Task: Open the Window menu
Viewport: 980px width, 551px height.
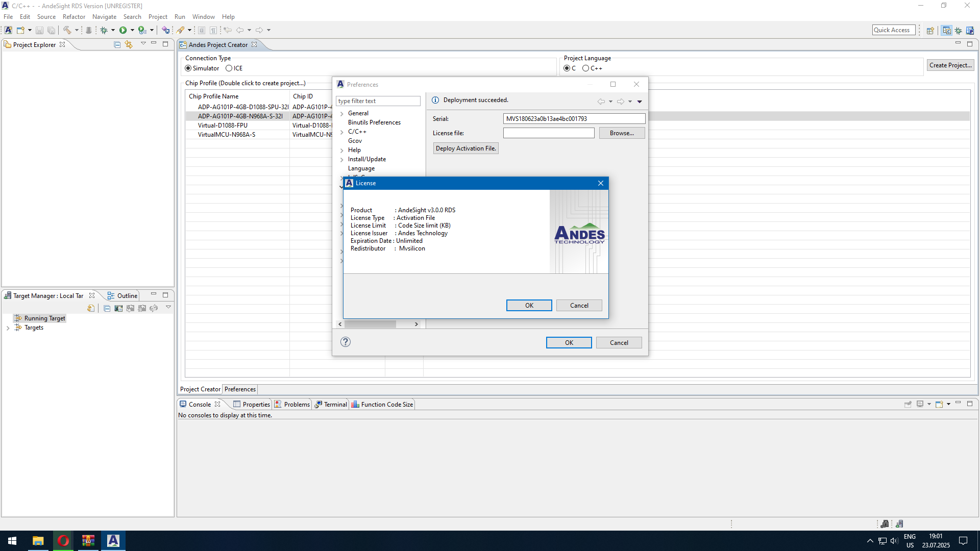Action: click(x=203, y=17)
